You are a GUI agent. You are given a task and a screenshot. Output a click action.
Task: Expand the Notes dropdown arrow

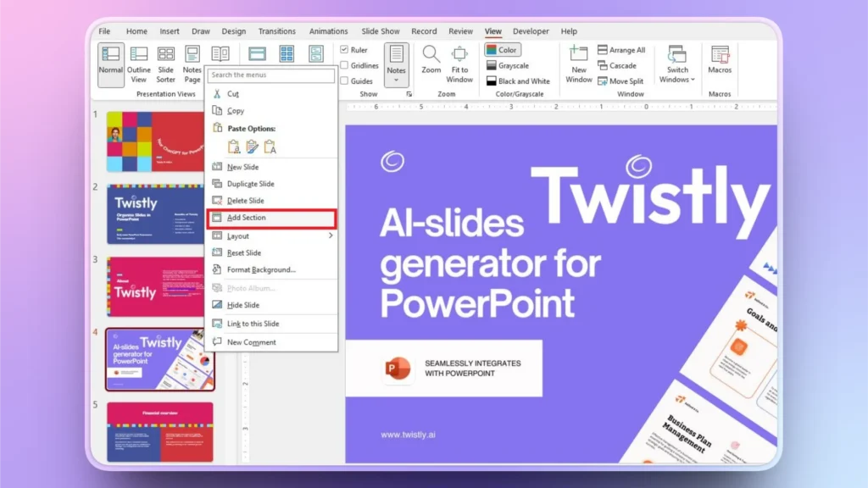396,80
